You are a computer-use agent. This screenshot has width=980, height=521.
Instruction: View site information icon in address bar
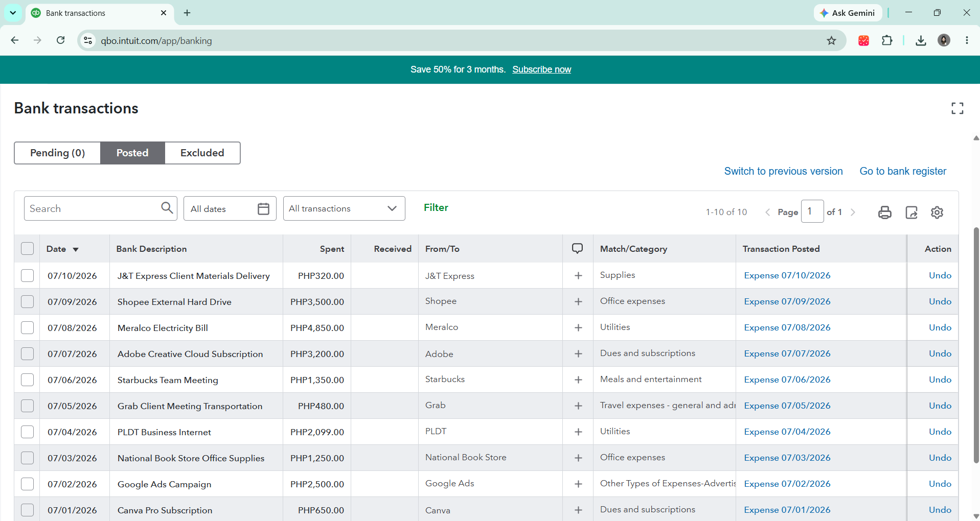click(88, 40)
